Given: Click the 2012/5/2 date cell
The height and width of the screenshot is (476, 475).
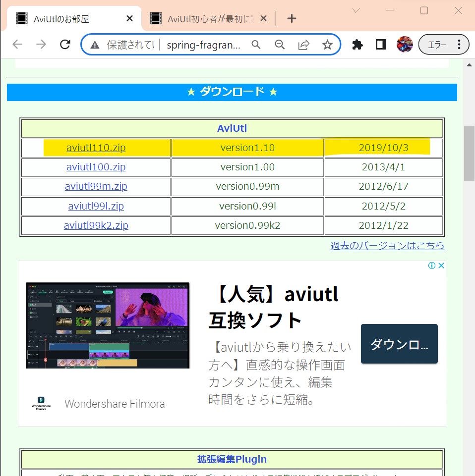Looking at the screenshot, I should coord(384,206).
